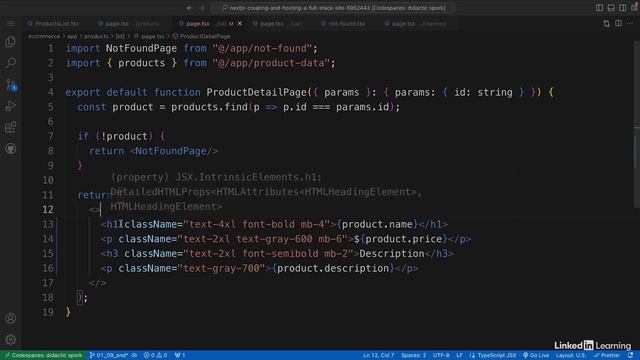This screenshot has height=360, width=640.
Task: Click {product.name} expression on line 13
Action: point(378,224)
